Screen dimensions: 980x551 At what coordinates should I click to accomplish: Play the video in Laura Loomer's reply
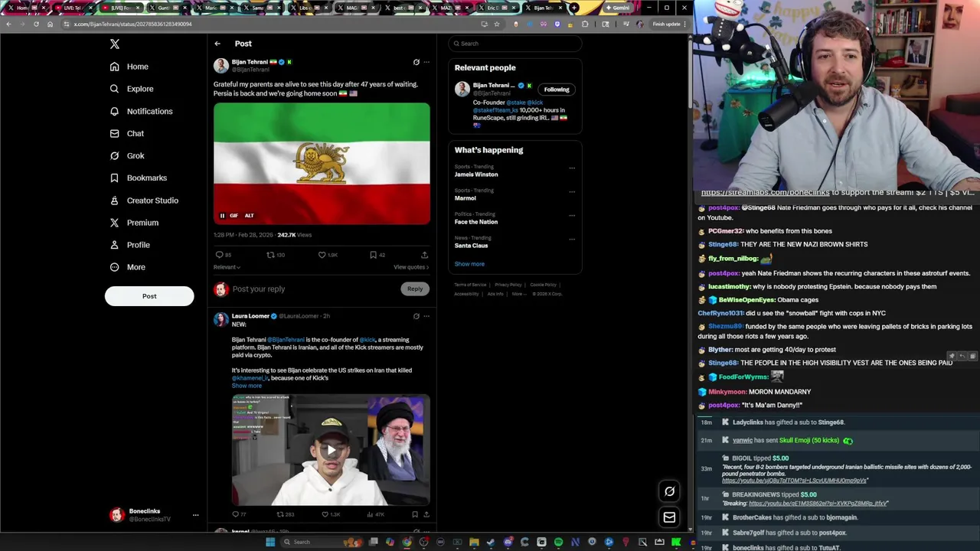coord(331,450)
